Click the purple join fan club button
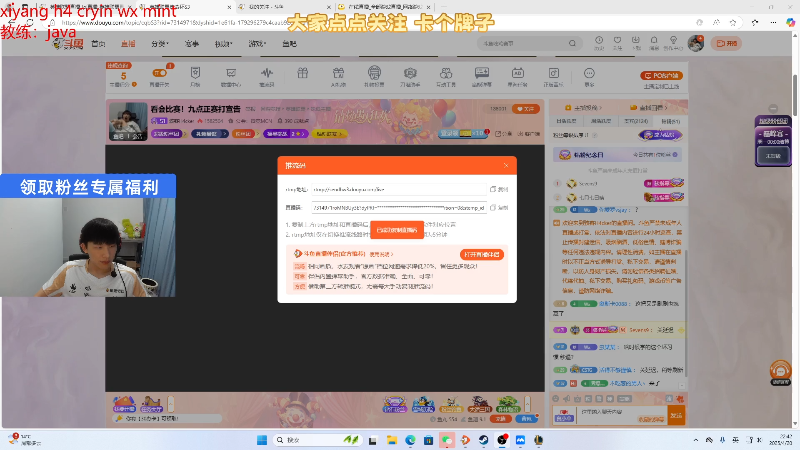The height and width of the screenshot is (450, 800). point(661,135)
